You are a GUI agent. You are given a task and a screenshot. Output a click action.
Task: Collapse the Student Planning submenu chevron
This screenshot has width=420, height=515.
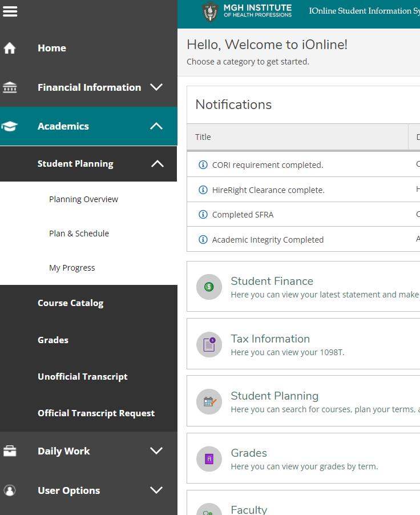157,164
